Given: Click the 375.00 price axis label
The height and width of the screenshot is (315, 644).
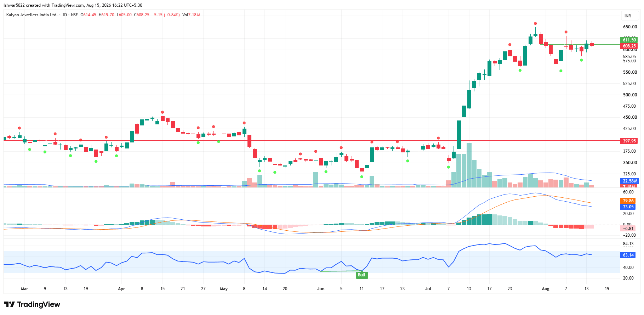Looking at the screenshot, I should (630, 151).
